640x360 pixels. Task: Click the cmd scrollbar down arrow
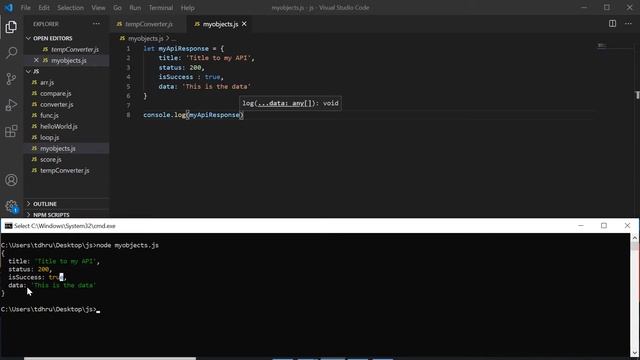pyautogui.click(x=635, y=353)
